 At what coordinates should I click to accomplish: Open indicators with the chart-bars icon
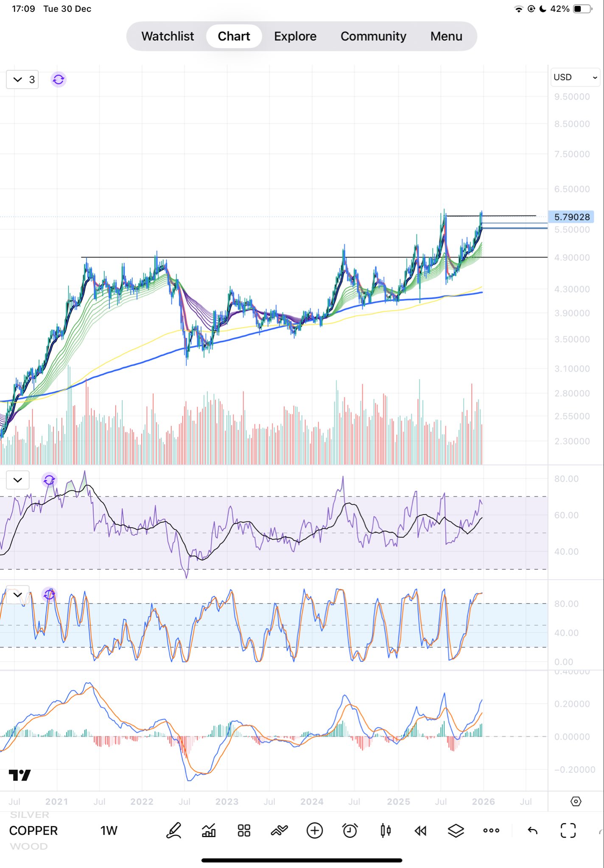(209, 830)
